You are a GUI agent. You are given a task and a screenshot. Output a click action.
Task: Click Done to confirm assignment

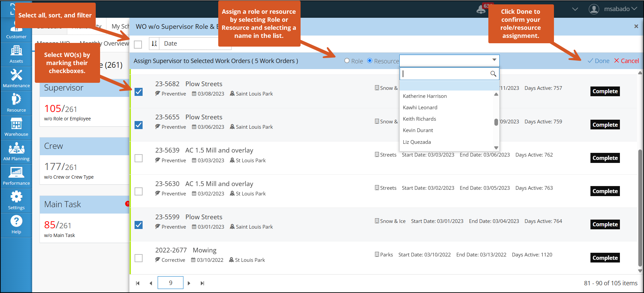point(598,61)
